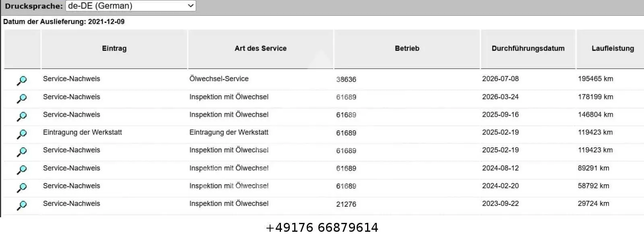Select the Ölwechsel-Service text in first row
644x239 pixels.
click(x=219, y=79)
